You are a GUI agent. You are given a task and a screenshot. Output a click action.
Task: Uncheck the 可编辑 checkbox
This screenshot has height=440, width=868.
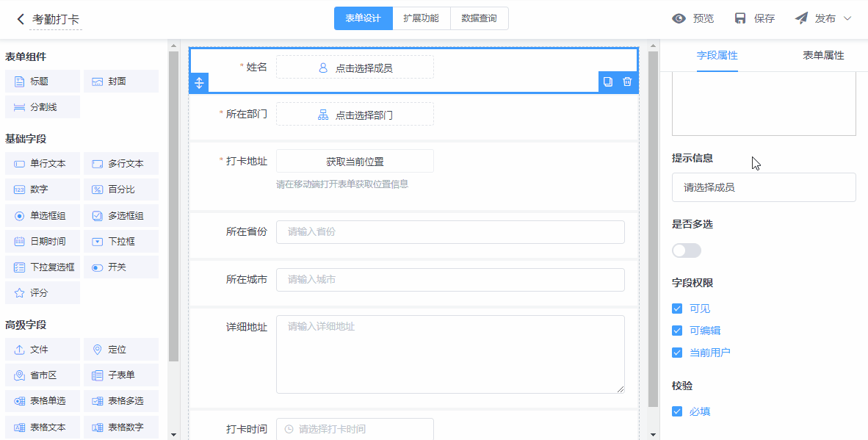[677, 331]
